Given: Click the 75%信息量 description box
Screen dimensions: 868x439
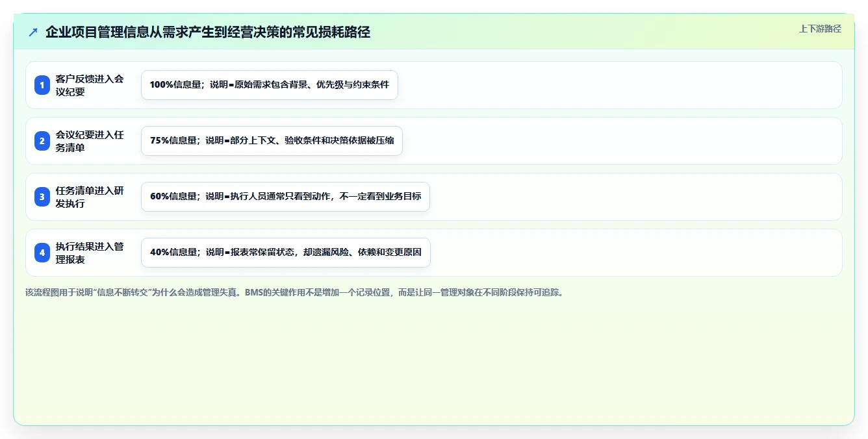Looking at the screenshot, I should [x=272, y=141].
